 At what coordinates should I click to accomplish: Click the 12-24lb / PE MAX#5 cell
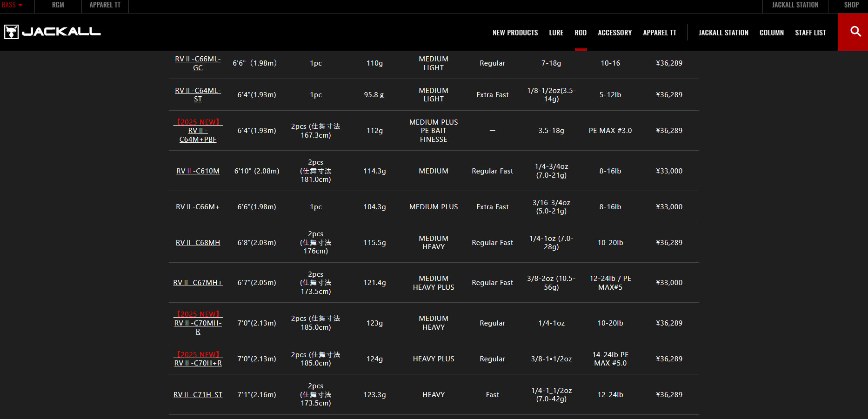pos(610,283)
